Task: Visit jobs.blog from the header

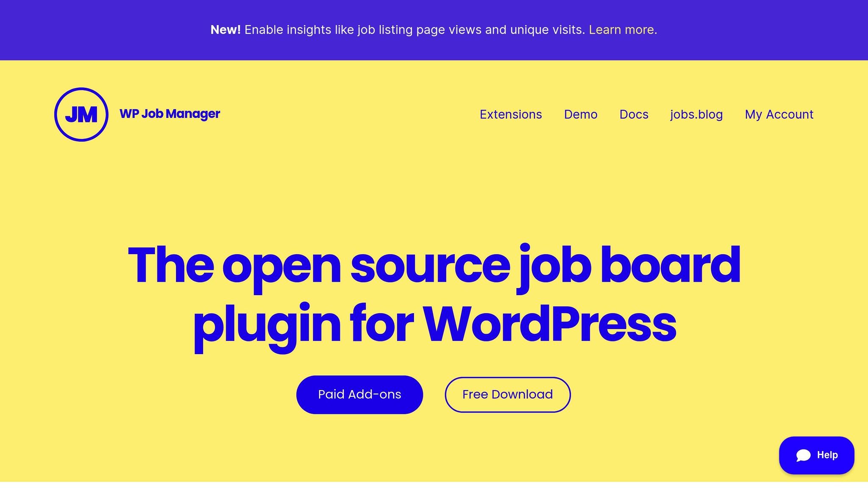Action: click(x=696, y=114)
